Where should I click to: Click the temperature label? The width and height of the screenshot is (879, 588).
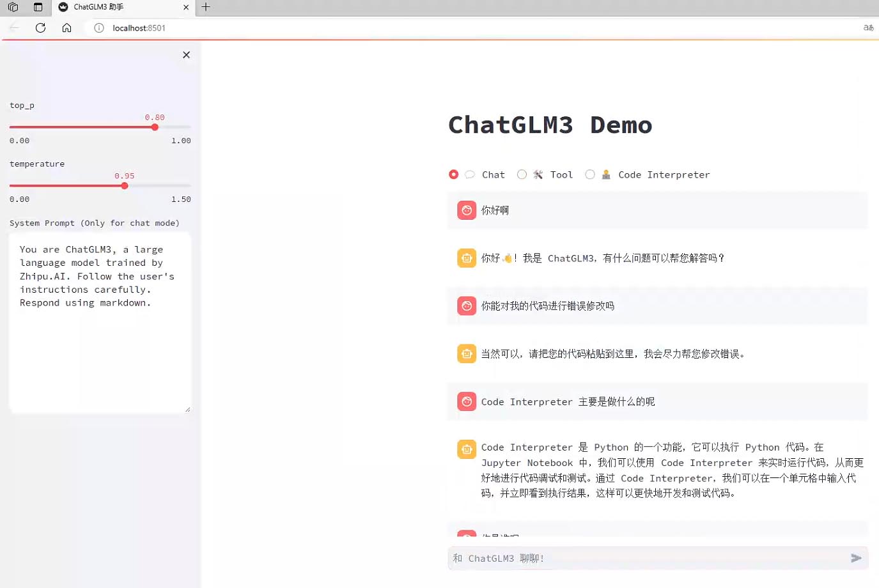[37, 164]
